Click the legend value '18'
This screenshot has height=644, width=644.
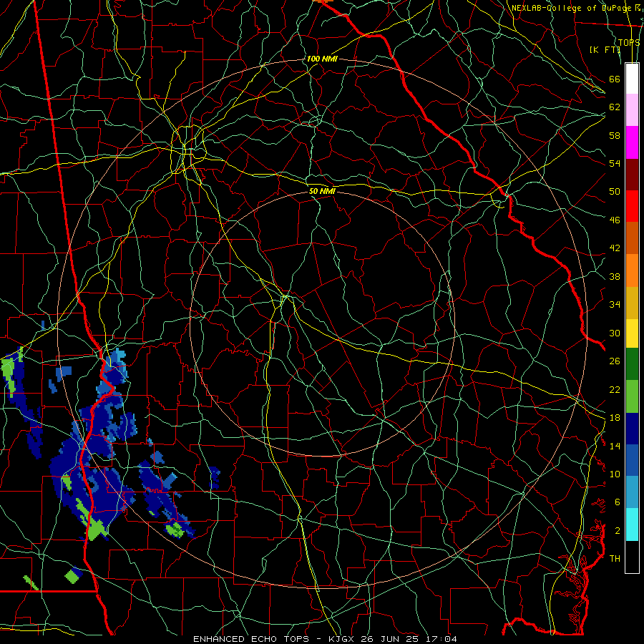(615, 418)
